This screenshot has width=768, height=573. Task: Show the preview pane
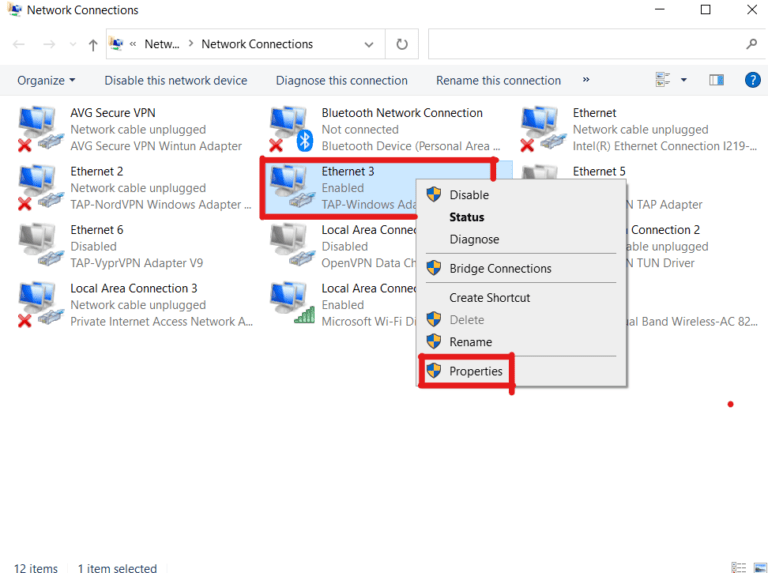coord(716,80)
